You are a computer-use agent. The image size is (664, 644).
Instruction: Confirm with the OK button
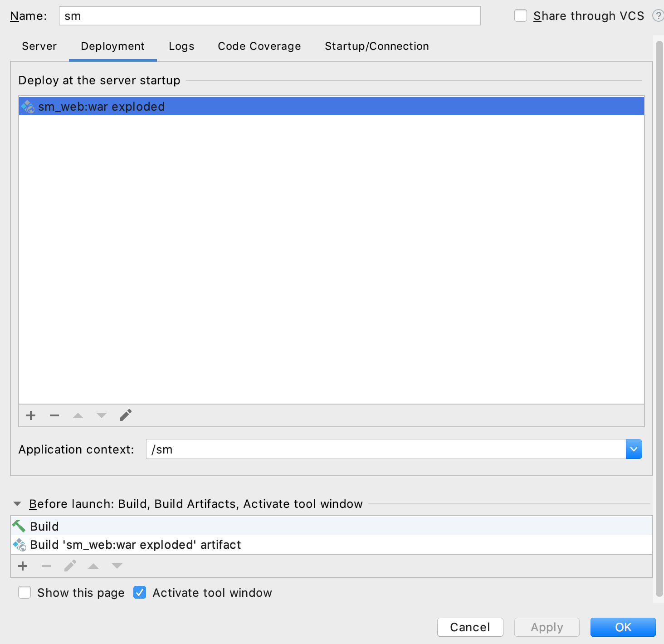click(623, 627)
